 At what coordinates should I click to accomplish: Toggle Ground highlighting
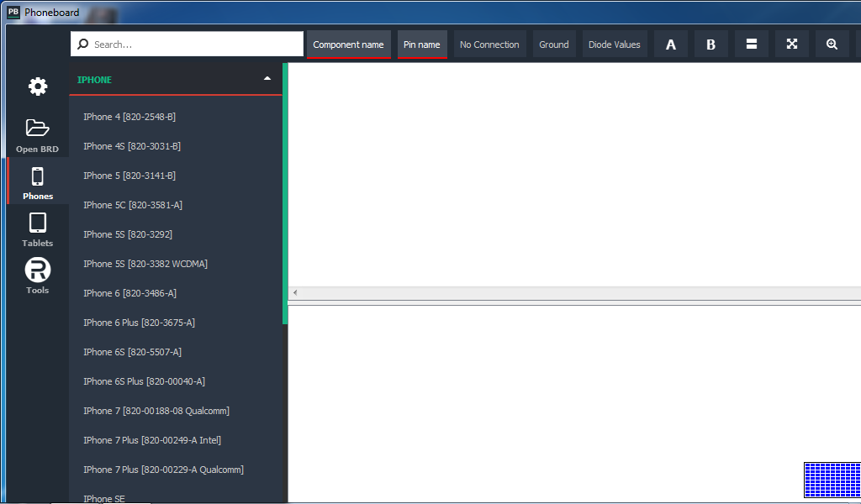tap(554, 45)
